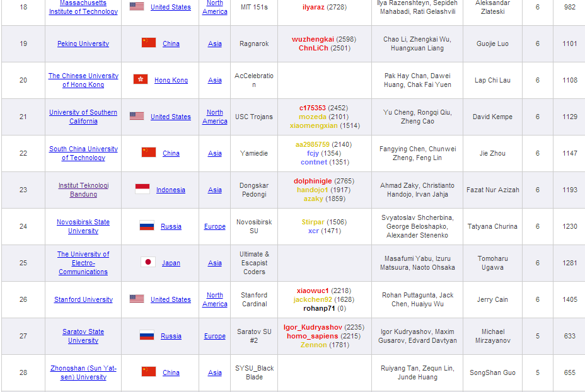Open azaky user profile
This screenshot has height=392, width=585.
click(x=313, y=199)
